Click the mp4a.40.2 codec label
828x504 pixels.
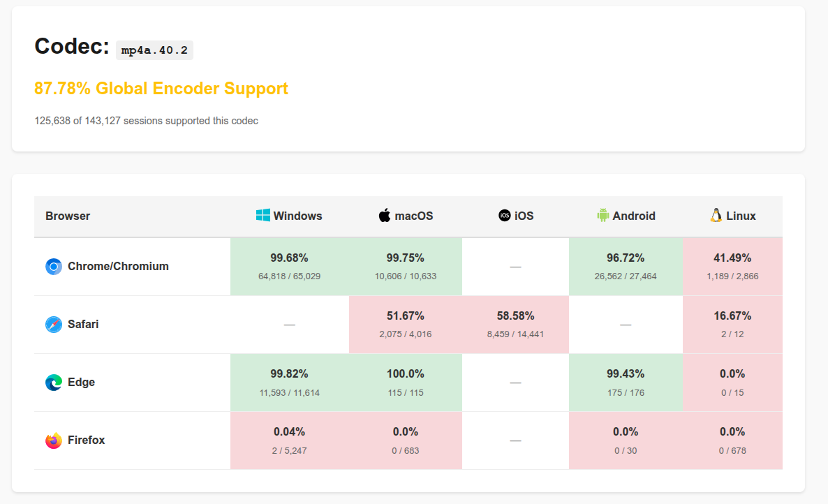[154, 50]
